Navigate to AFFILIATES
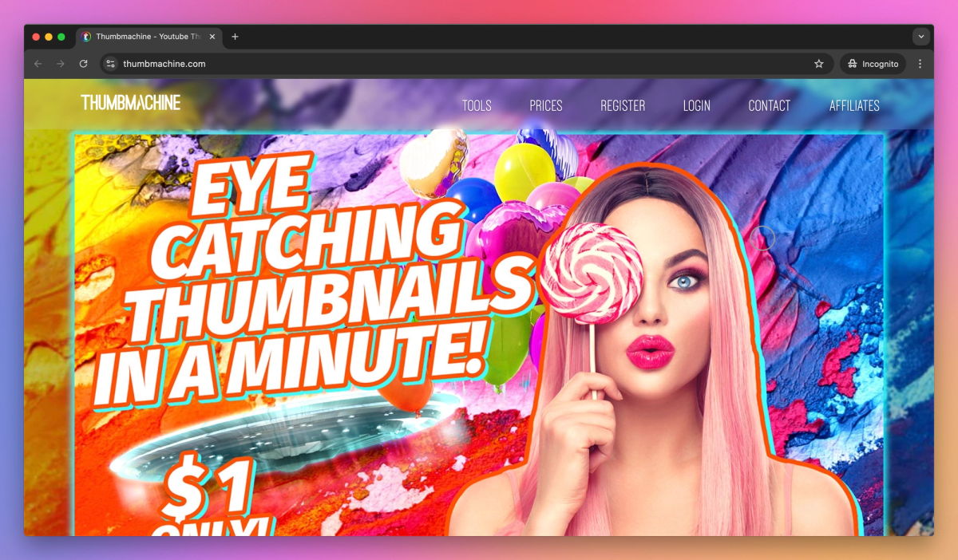This screenshot has width=958, height=560. [x=854, y=105]
